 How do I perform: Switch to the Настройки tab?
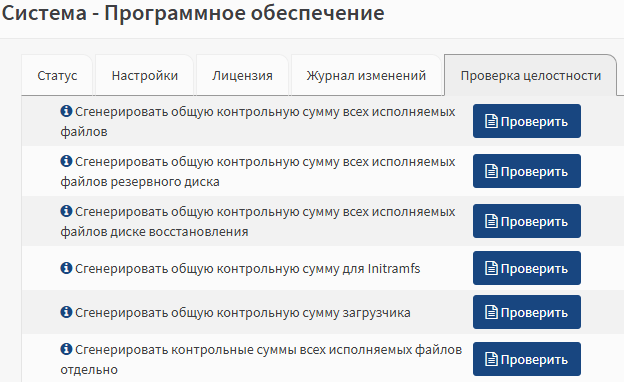[x=145, y=75]
